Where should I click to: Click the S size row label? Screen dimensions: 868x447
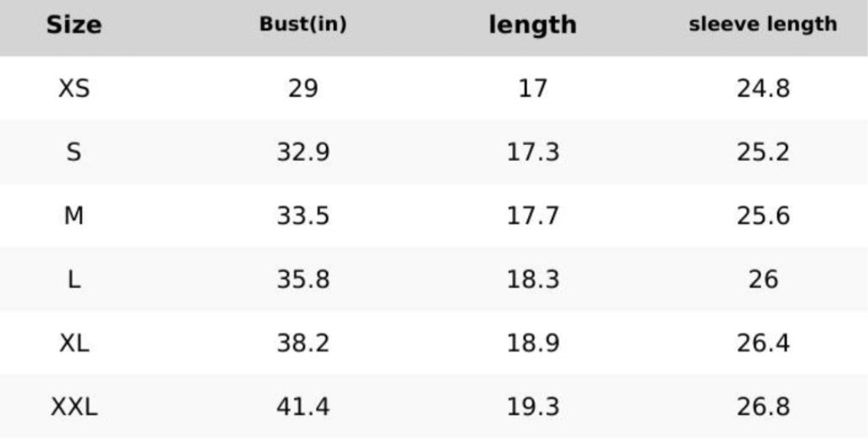coord(74,153)
